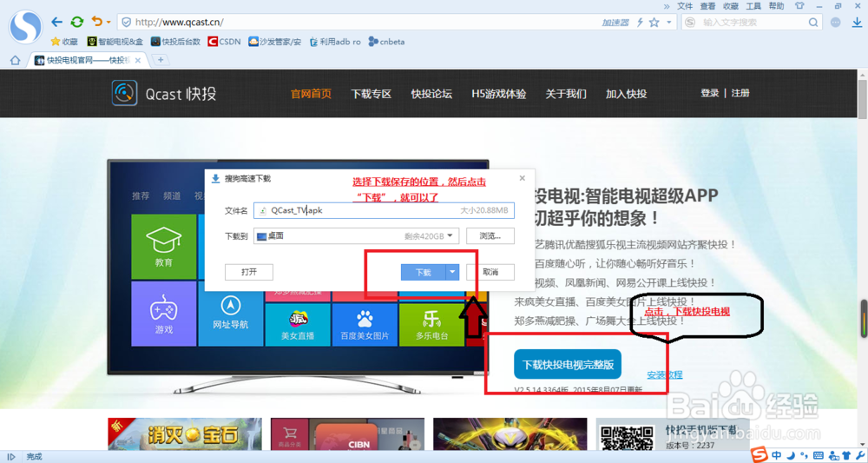Image resolution: width=868 pixels, height=463 pixels.
Task: Click the page vertical scrollbar thumb
Action: (863, 100)
